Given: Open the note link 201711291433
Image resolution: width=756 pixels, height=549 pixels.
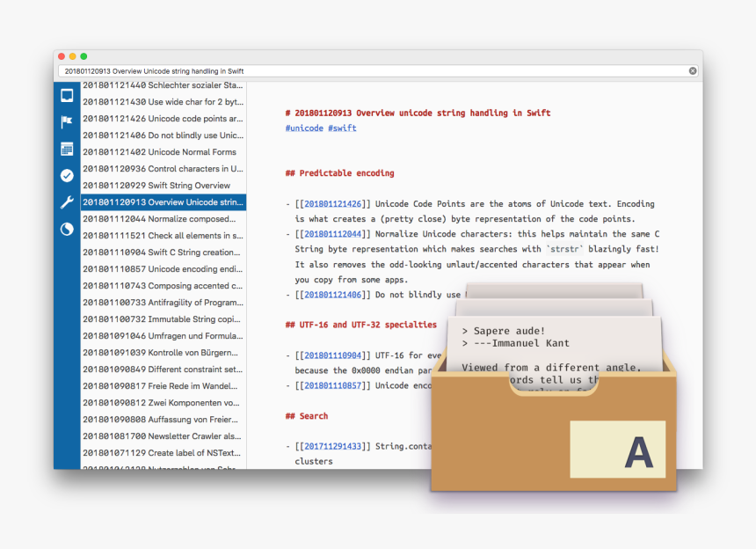Looking at the screenshot, I should click(x=332, y=446).
